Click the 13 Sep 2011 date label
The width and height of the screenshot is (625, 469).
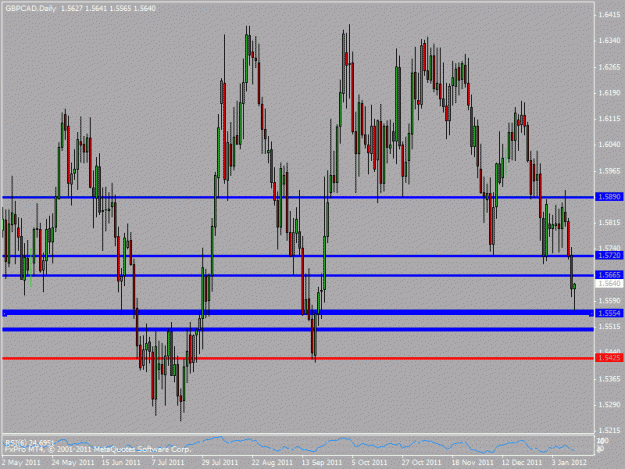[x=322, y=462]
